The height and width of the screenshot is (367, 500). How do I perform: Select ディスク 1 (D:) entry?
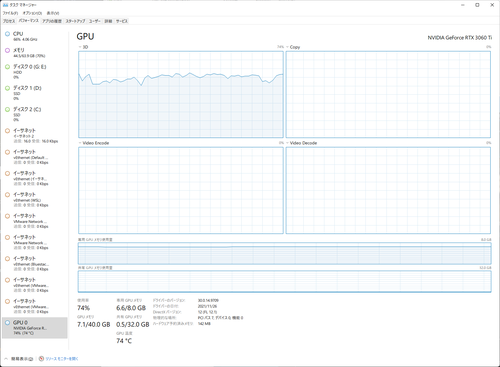coord(34,93)
